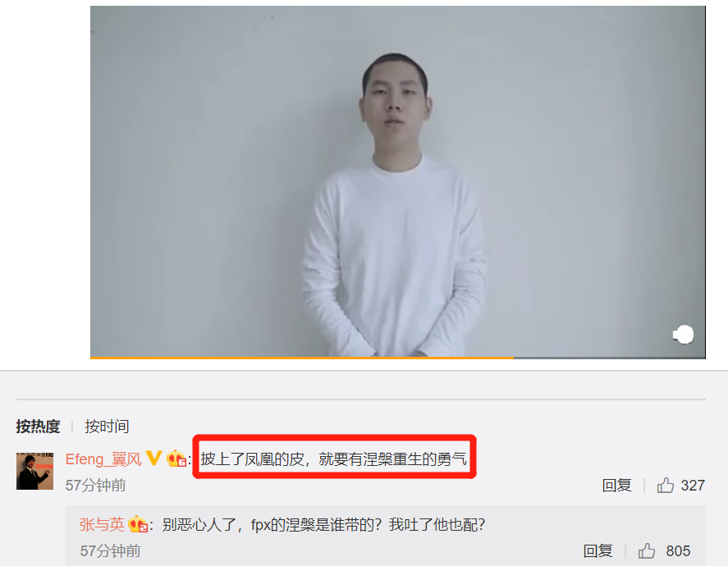Click the video frame to toggle playback

398,181
